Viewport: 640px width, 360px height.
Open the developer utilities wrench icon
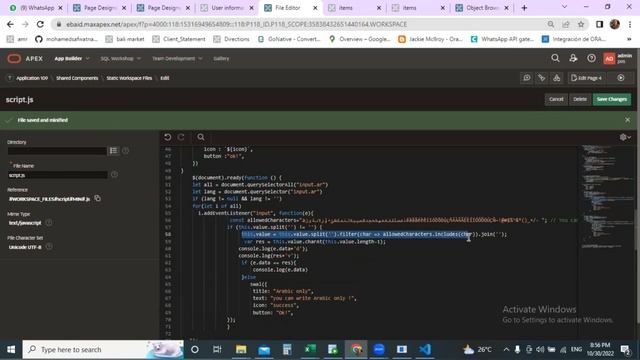click(x=542, y=78)
